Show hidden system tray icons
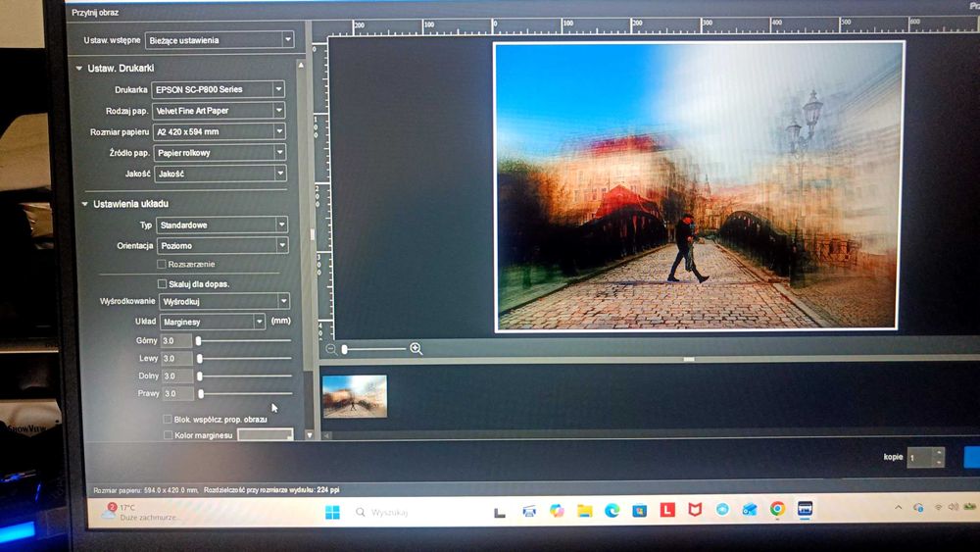 coord(898,508)
